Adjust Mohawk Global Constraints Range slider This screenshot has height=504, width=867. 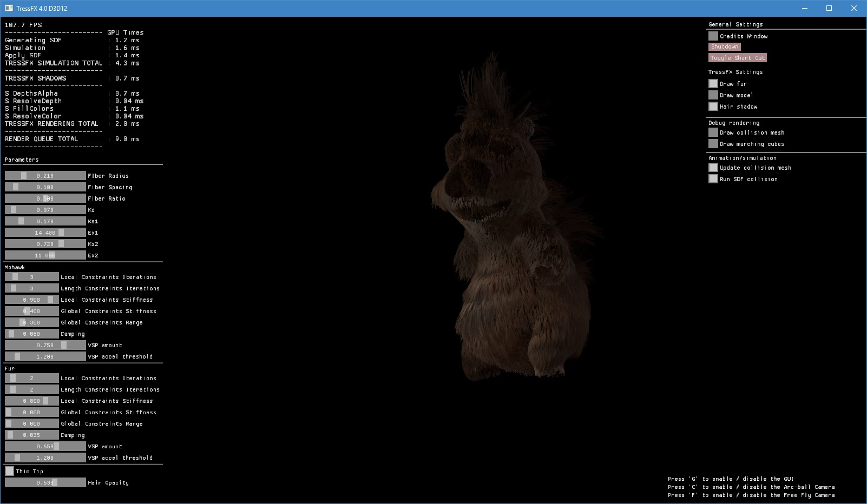[32, 322]
